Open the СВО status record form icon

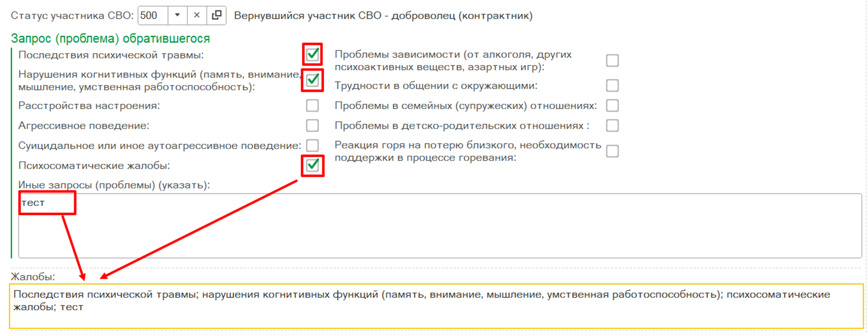pyautogui.click(x=216, y=15)
